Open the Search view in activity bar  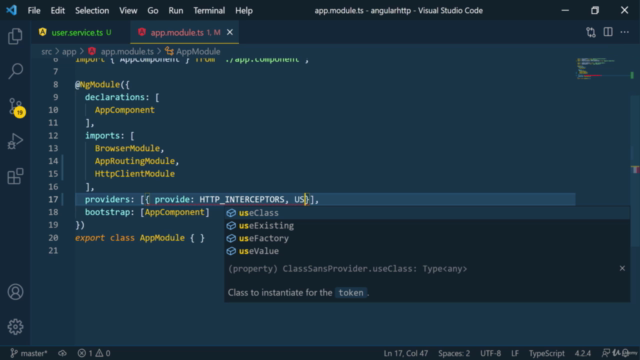pyautogui.click(x=15, y=71)
